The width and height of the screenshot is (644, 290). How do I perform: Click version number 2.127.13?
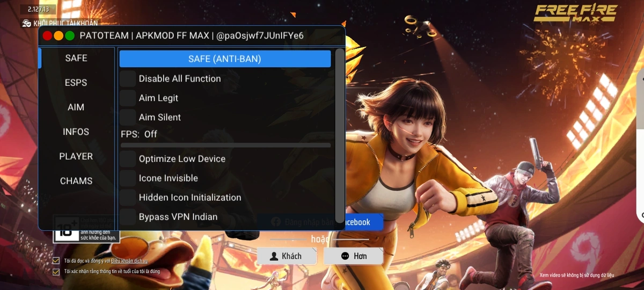point(38,10)
